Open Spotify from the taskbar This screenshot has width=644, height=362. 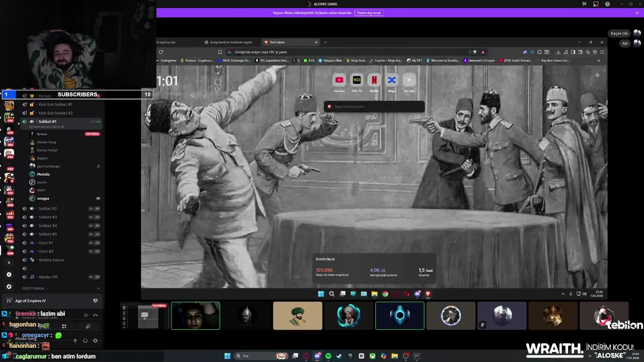pyautogui.click(x=328, y=356)
